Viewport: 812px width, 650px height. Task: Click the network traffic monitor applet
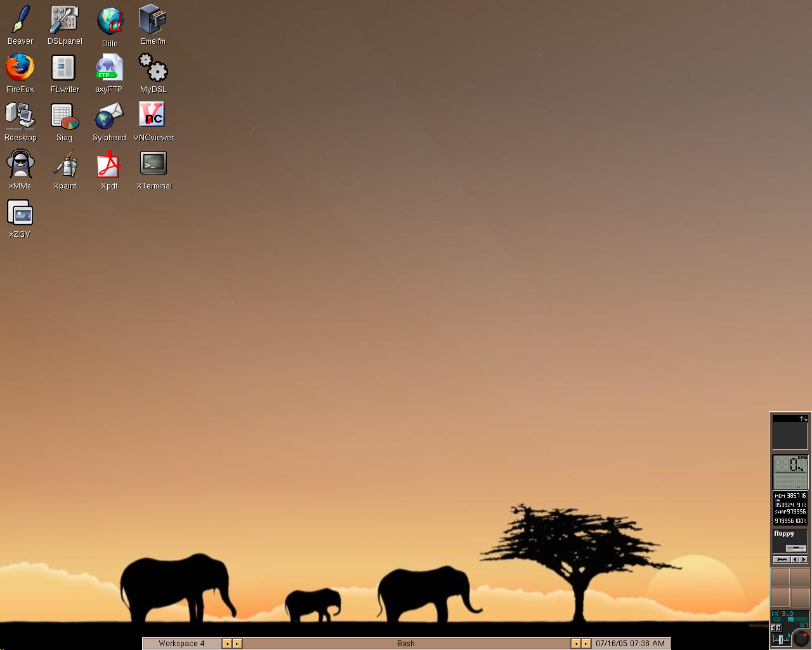click(x=790, y=432)
